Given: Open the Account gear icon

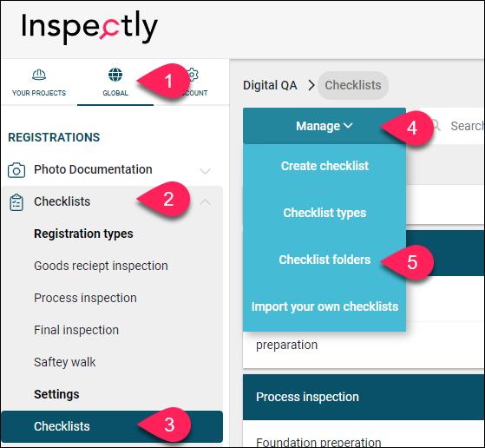Looking at the screenshot, I should click(x=193, y=75).
